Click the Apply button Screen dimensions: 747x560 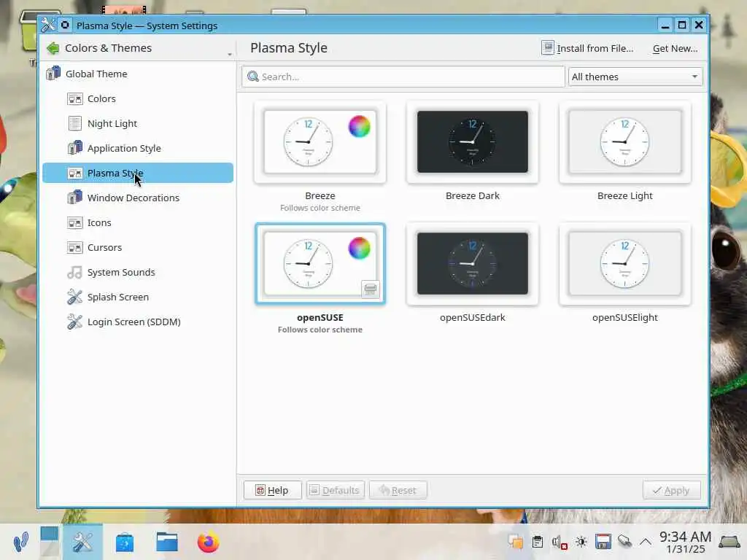(672, 490)
